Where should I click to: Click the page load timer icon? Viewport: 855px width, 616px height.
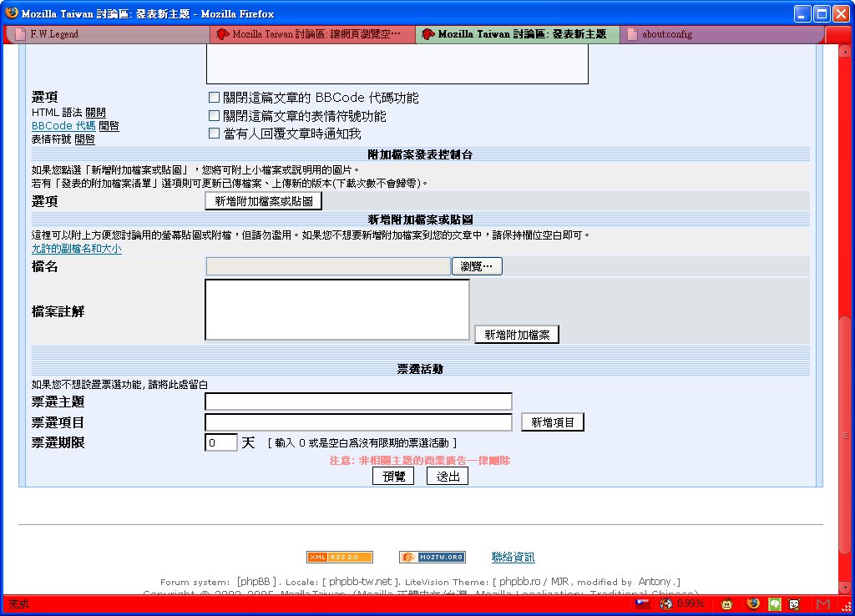pyautogui.click(x=666, y=603)
